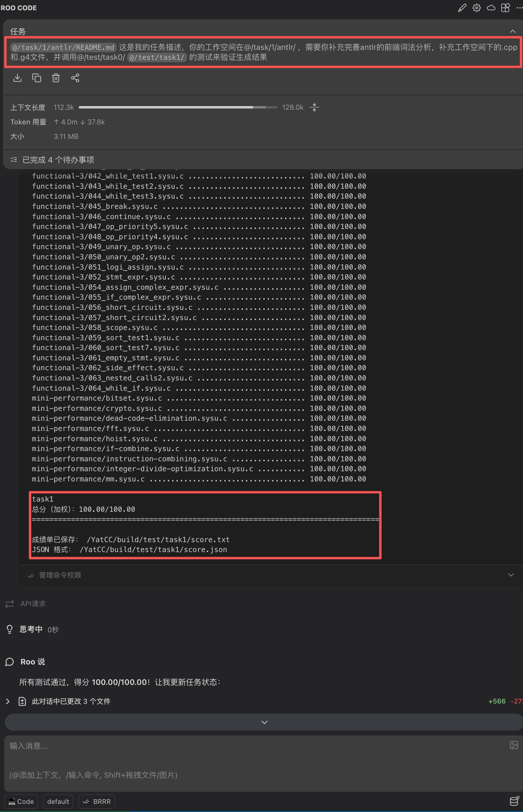523x812 pixels.
Task: Toggle the BRRR auto-approve setting
Action: (x=96, y=801)
